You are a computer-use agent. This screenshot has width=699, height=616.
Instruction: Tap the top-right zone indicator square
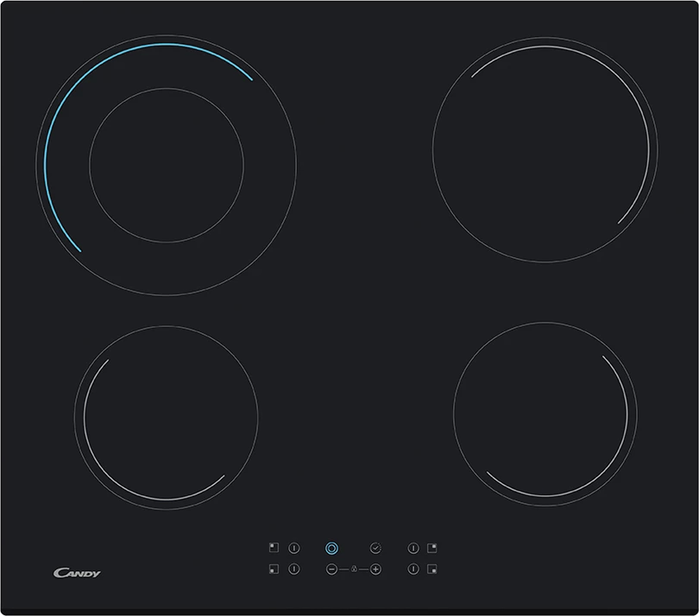[x=433, y=548]
